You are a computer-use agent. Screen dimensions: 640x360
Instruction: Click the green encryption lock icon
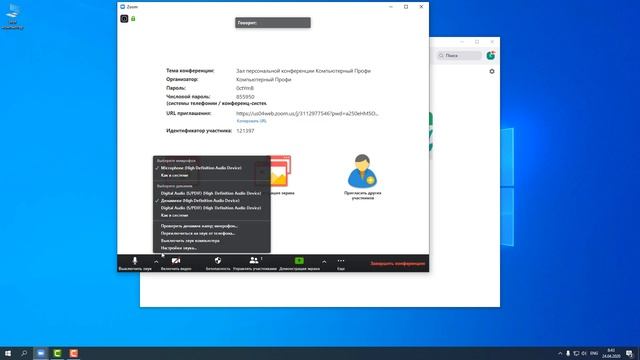133,18
